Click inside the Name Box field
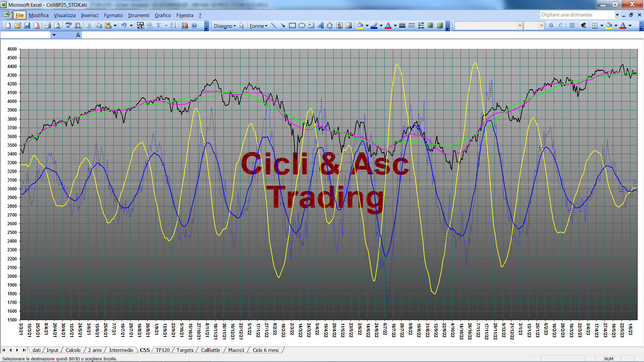This screenshot has width=644, height=362. click(25, 35)
